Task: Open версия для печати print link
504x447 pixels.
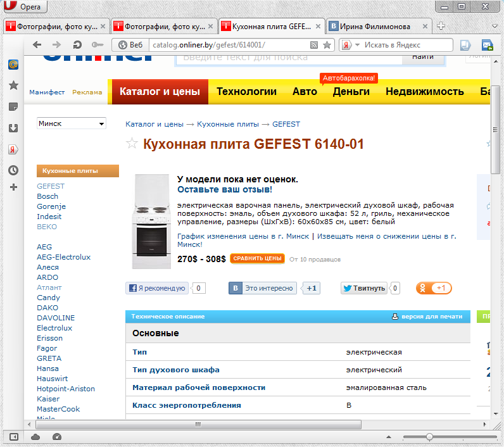Action: tap(427, 317)
